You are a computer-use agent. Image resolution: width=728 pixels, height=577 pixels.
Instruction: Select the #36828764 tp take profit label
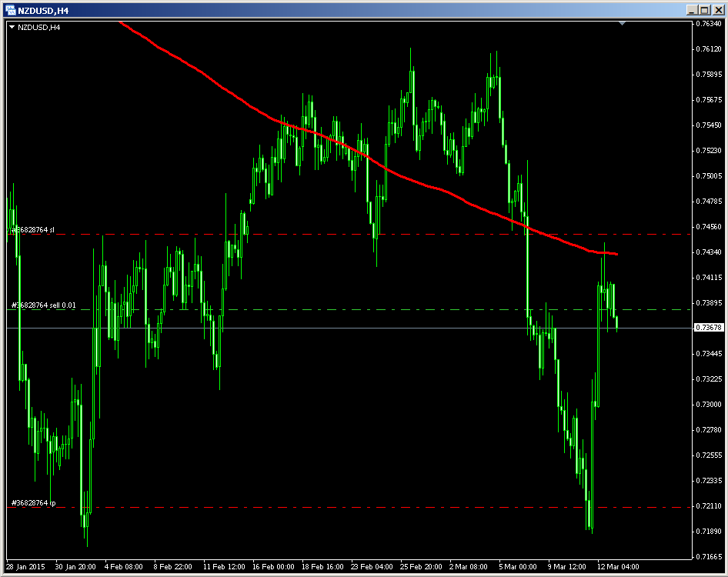click(33, 502)
